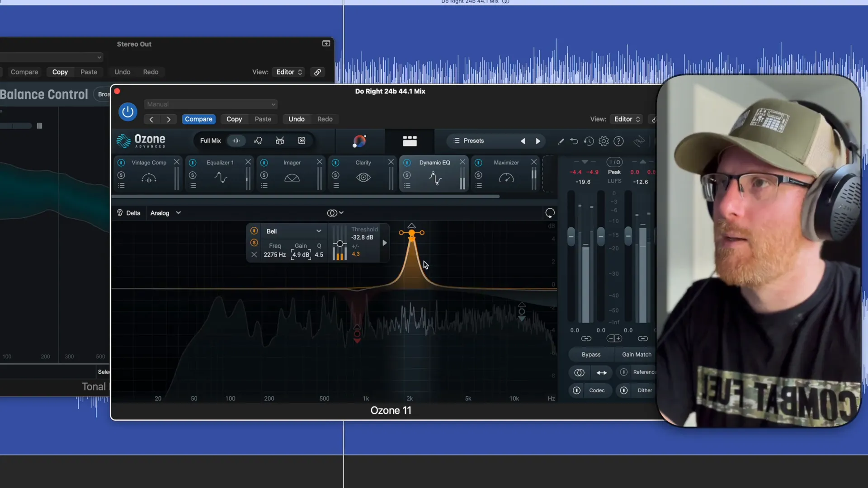Image resolution: width=868 pixels, height=488 pixels.
Task: Open View Editor dropdown in Stereo Out window
Action: (289, 72)
